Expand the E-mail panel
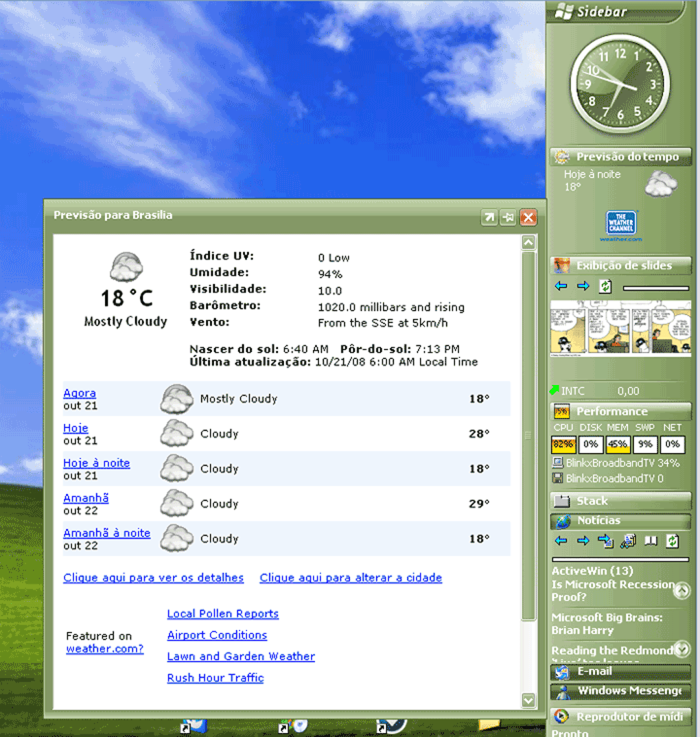 [x=620, y=672]
